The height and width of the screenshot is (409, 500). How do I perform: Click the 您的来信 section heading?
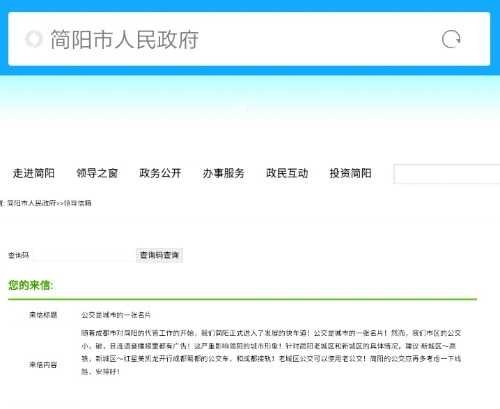coord(31,285)
